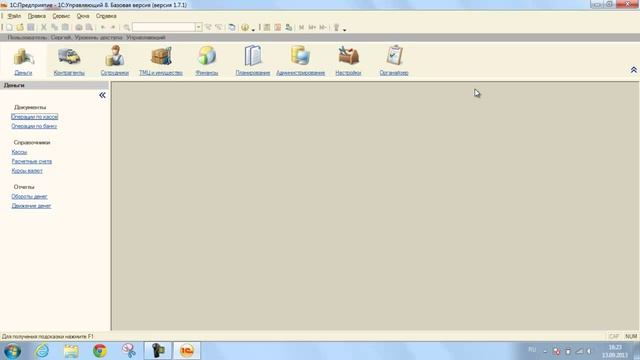The width and height of the screenshot is (640, 360).
Task: Expand the dropdown arrow at toolbar end
Action: 344,29
